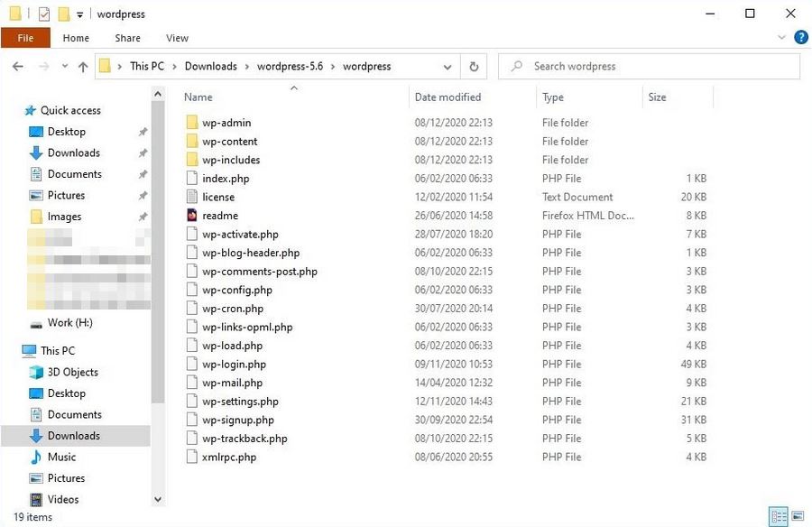The image size is (812, 527).
Task: Open Help with the question mark icon
Action: [x=800, y=37]
